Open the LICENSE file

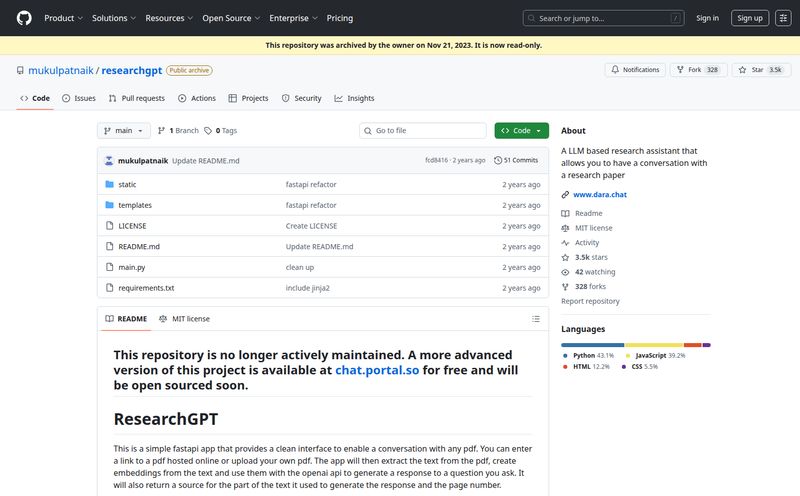[x=132, y=226]
